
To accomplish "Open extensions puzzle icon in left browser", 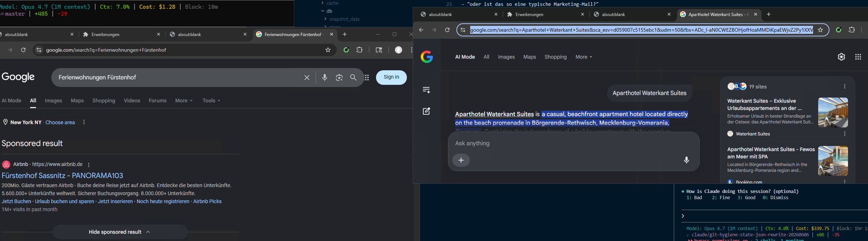I will pyautogui.click(x=359, y=50).
